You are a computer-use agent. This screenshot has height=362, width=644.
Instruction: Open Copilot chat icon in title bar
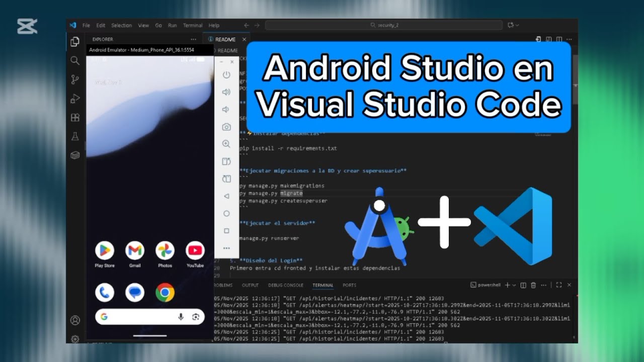pyautogui.click(x=511, y=25)
